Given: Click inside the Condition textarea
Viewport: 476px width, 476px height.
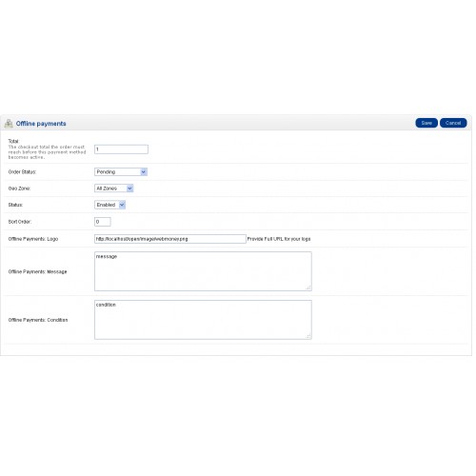Looking at the screenshot, I should [x=203, y=320].
